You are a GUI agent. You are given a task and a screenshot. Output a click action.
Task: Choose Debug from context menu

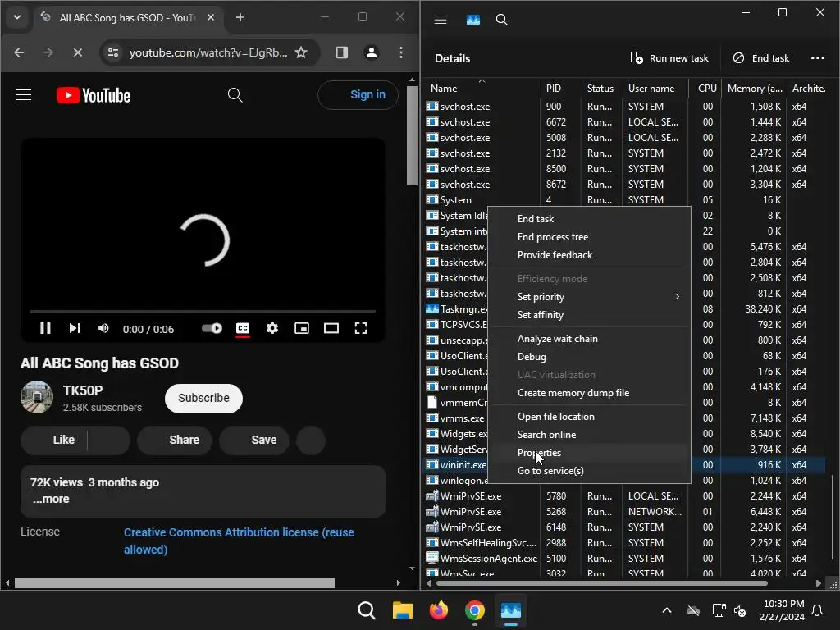(532, 357)
